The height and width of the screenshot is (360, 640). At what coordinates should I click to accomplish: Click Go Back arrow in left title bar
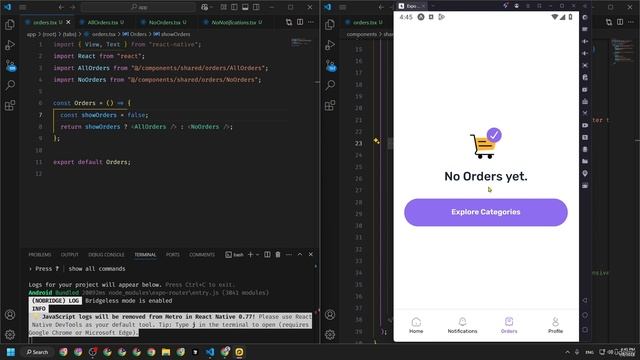(61, 7)
